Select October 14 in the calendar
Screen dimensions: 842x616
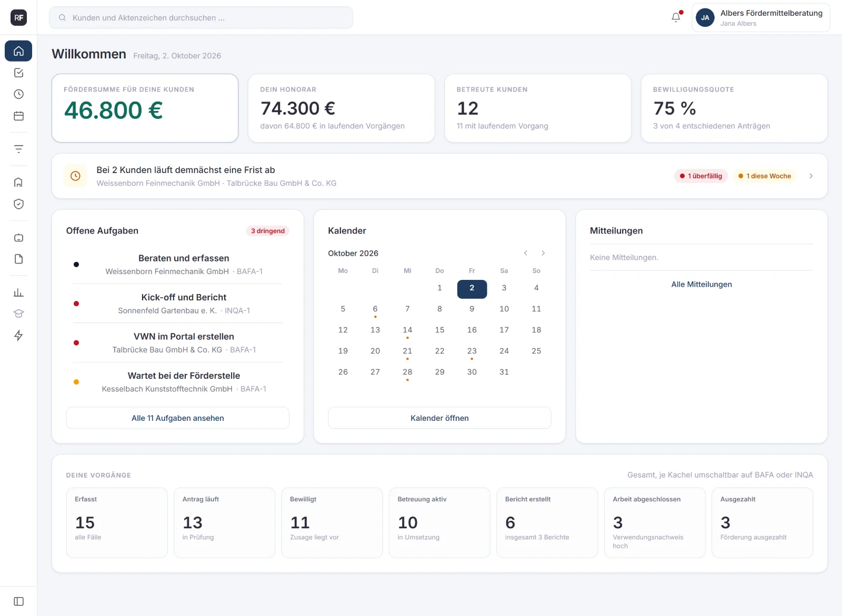tap(407, 330)
